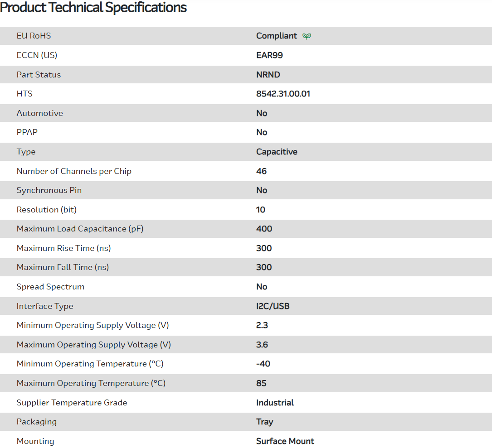Select the Minimum Operating Supply Voltage value 2.3
Screen dimensions: 492x448
pyautogui.click(x=262, y=325)
